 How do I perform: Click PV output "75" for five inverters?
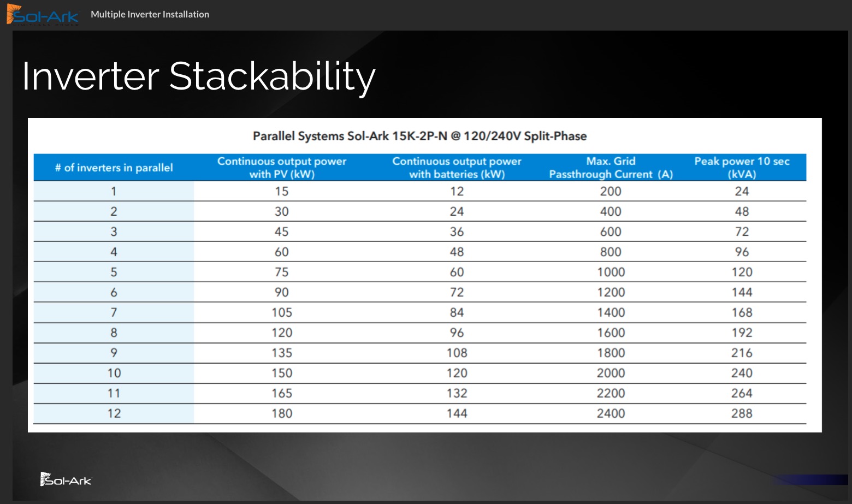pos(282,272)
